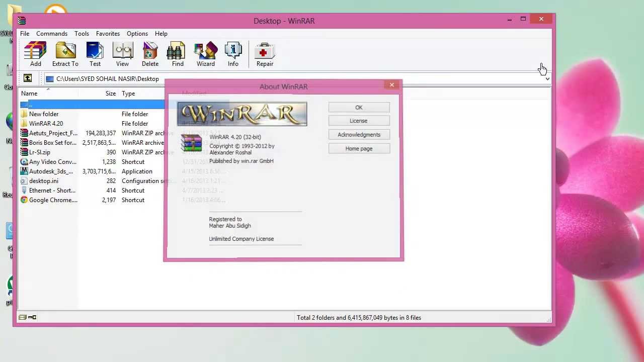Click the Extract To toolbar icon
The height and width of the screenshot is (362, 644).
[x=65, y=54]
